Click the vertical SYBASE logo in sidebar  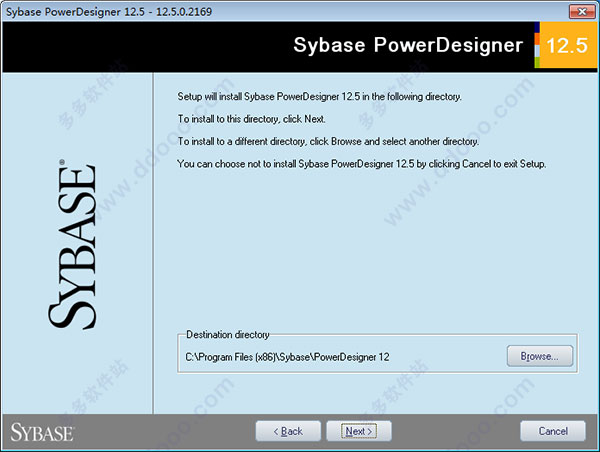pyautogui.click(x=72, y=244)
